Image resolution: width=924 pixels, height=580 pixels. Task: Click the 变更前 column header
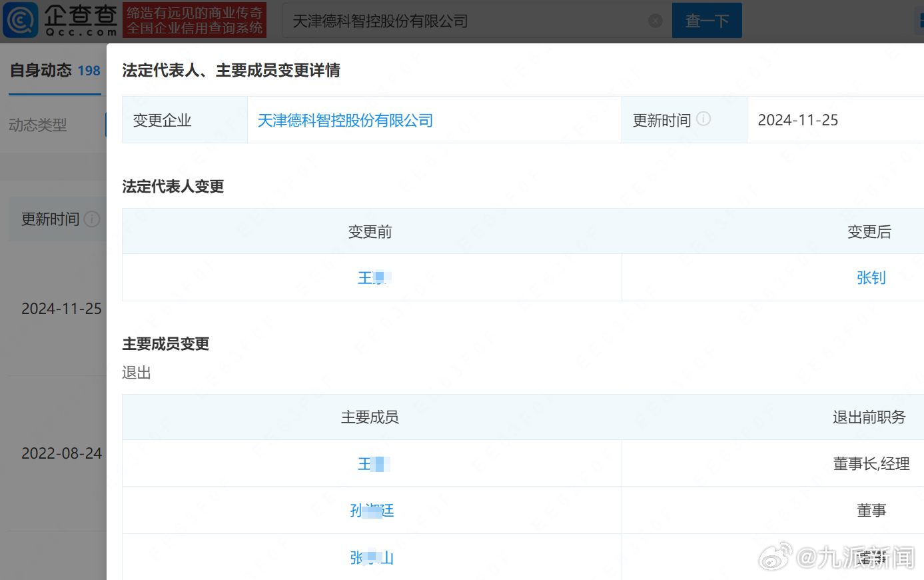(370, 232)
